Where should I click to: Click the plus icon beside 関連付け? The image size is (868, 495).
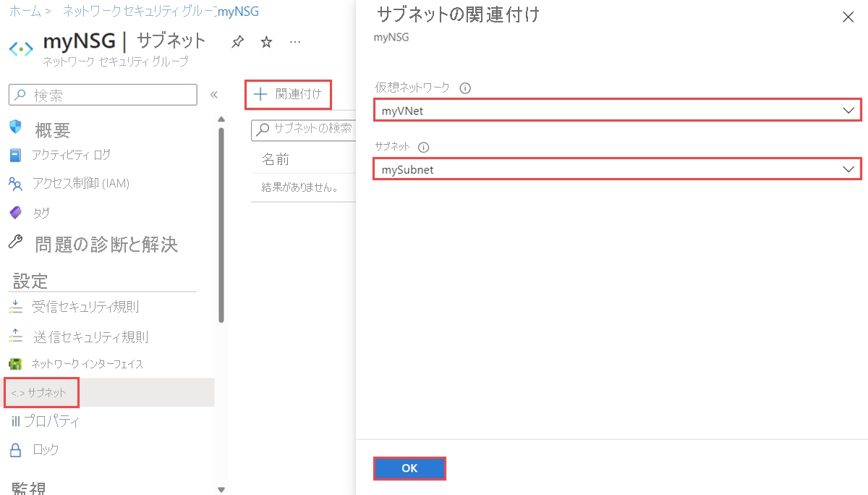[x=260, y=94]
